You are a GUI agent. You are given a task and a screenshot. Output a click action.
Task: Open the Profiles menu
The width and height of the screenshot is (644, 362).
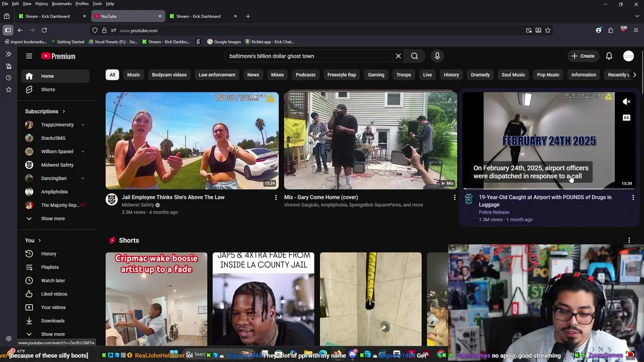(x=82, y=4)
